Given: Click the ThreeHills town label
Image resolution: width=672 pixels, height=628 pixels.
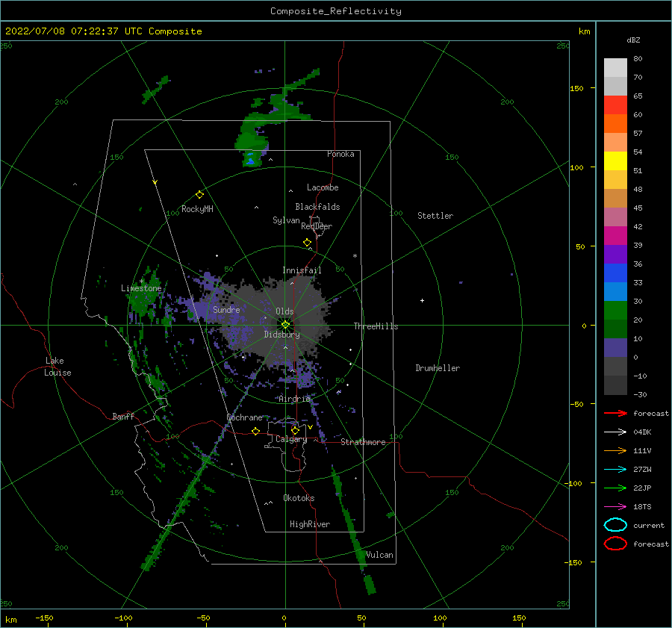Looking at the screenshot, I should click(x=376, y=326).
